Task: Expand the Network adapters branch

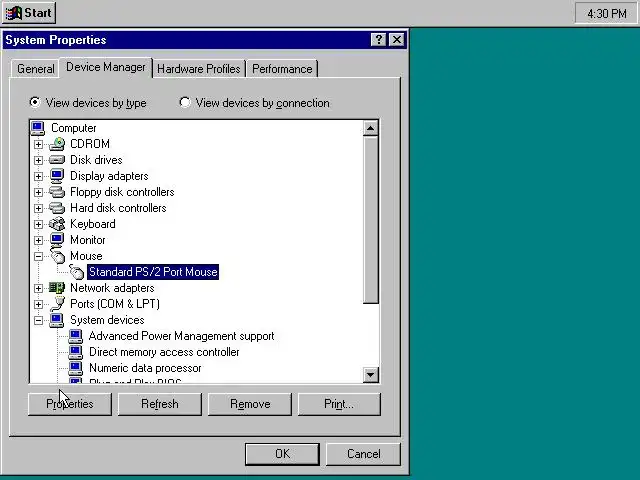Action: coord(38,288)
